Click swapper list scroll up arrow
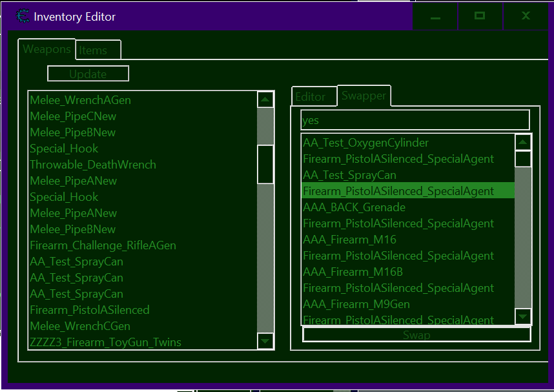 click(x=523, y=142)
